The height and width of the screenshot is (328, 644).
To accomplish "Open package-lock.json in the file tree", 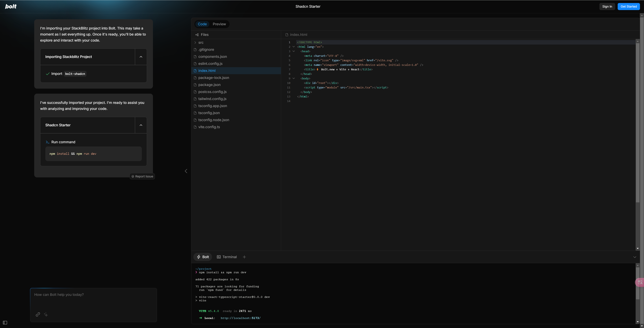I will tap(236, 78).
